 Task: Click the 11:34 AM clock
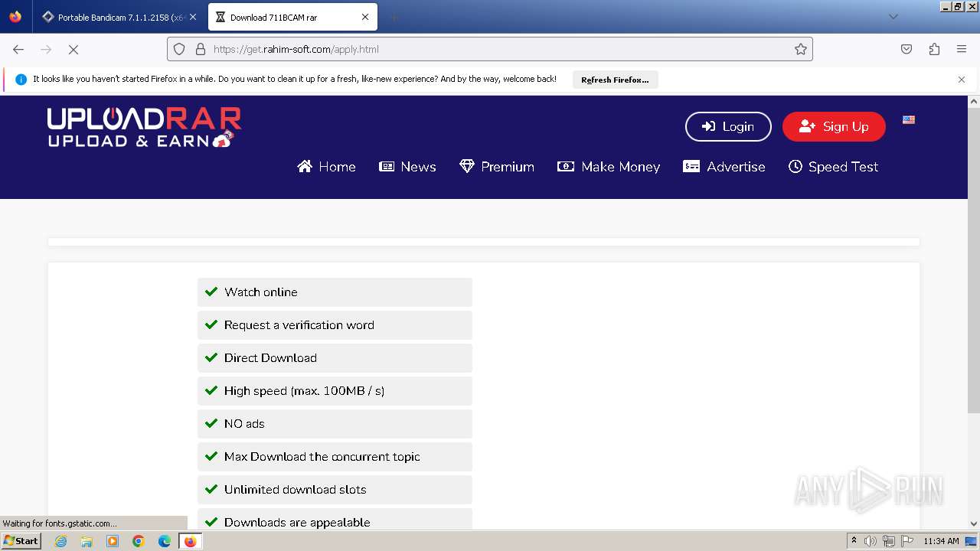click(x=941, y=541)
